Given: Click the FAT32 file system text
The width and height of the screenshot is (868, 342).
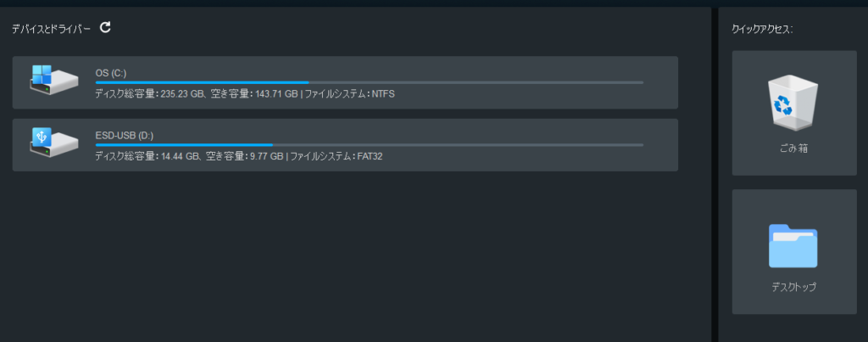Looking at the screenshot, I should point(370,156).
